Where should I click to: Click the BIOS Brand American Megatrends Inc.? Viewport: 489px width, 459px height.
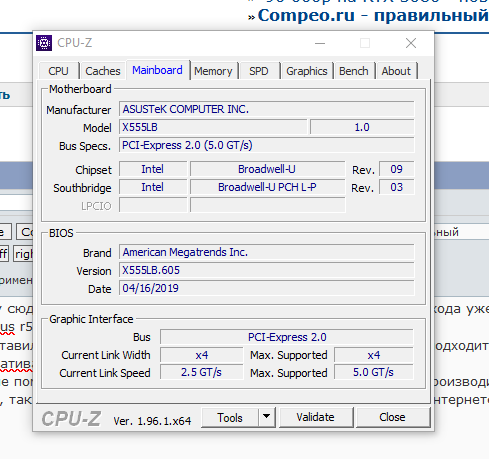coord(267,252)
